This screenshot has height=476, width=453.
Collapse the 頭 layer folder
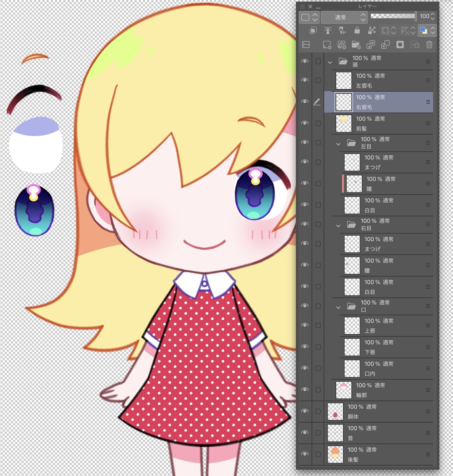click(x=330, y=61)
